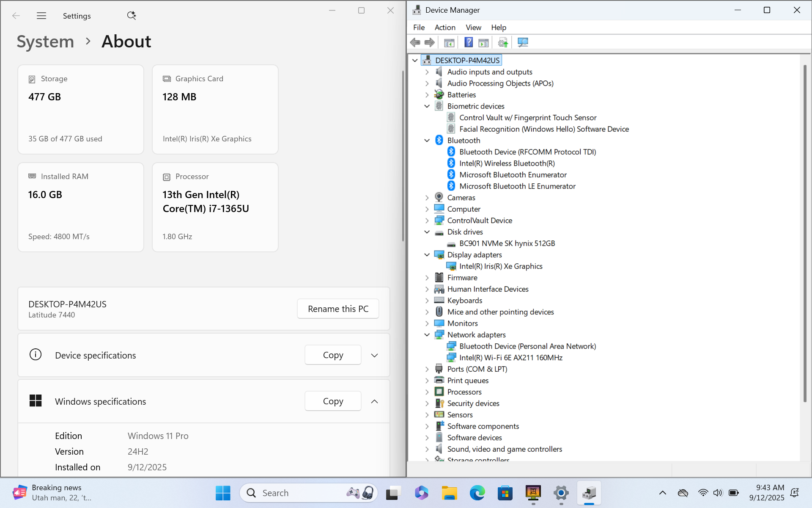Collapse the Disk drives node

427,232
